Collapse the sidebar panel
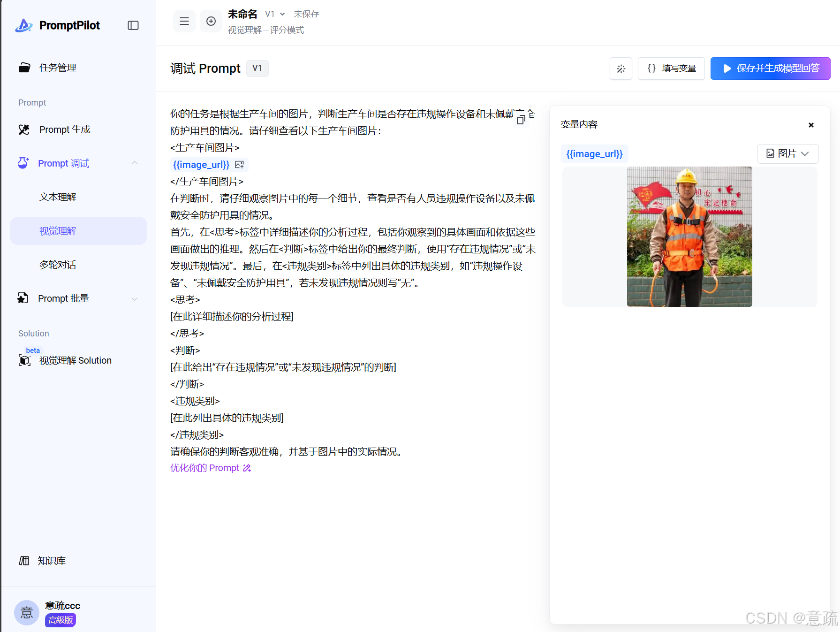This screenshot has height=632, width=840. pos(133,25)
